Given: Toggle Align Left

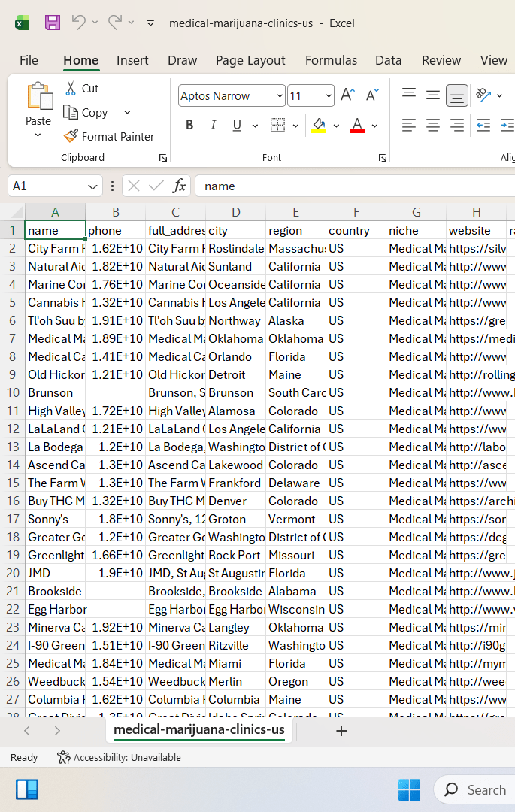Looking at the screenshot, I should (x=409, y=126).
